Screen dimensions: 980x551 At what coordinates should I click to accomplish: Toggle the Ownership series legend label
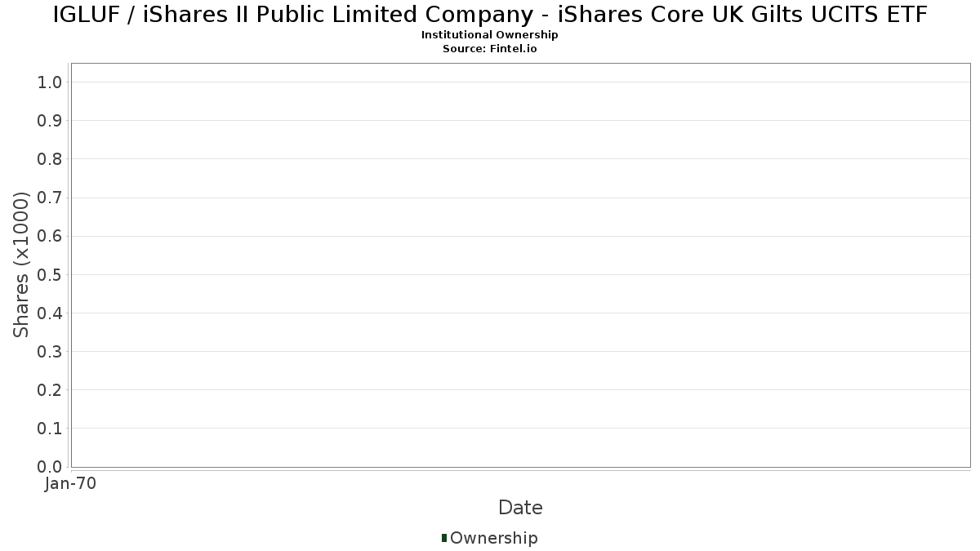pos(493,538)
